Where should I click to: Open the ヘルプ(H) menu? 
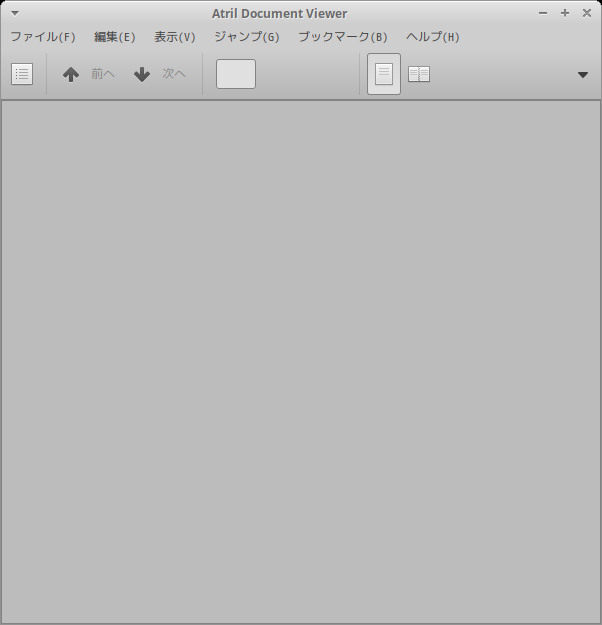(433, 37)
